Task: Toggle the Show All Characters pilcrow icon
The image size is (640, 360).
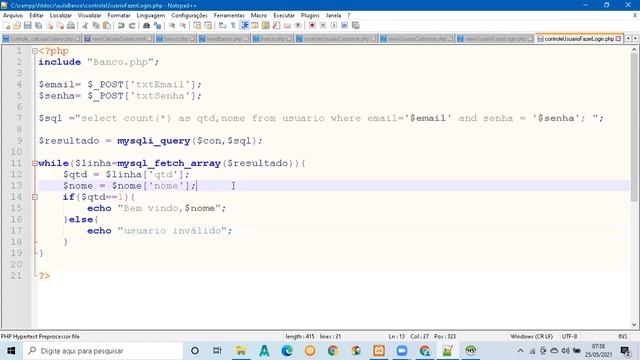Action: tap(233, 25)
